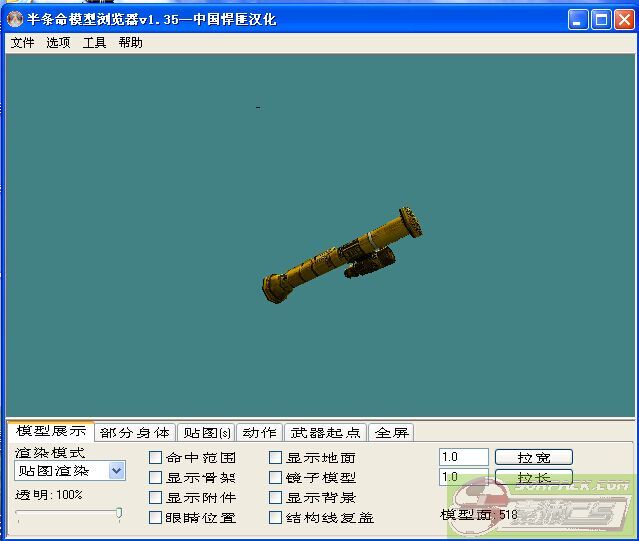Screen dimensions: 639x541
Task: Switch to the 部分身体 tab
Action: tap(135, 433)
